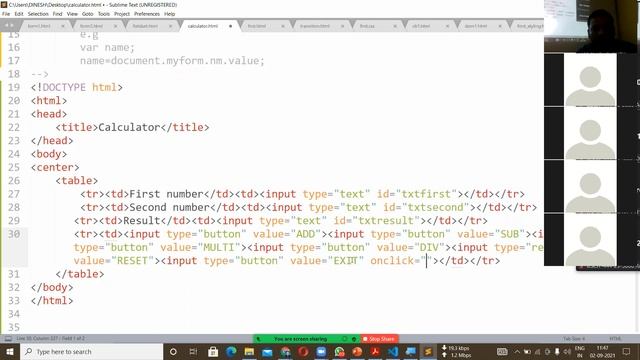Switch ENG input language indicator
The image size is (640, 360).
tap(580, 351)
